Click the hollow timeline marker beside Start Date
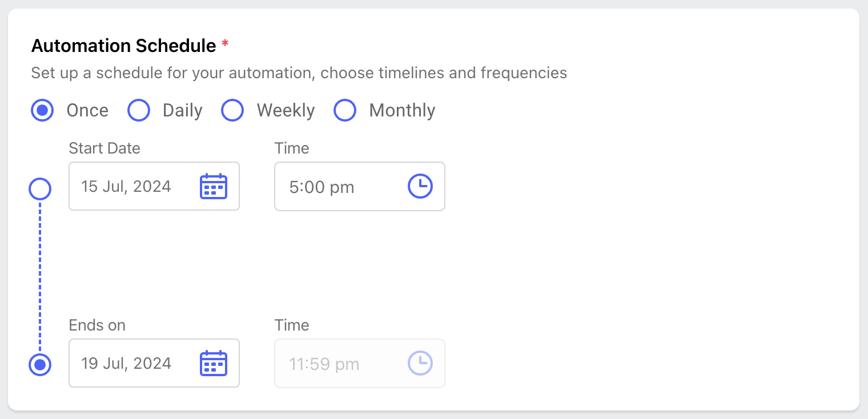This screenshot has width=868, height=419. tap(40, 188)
